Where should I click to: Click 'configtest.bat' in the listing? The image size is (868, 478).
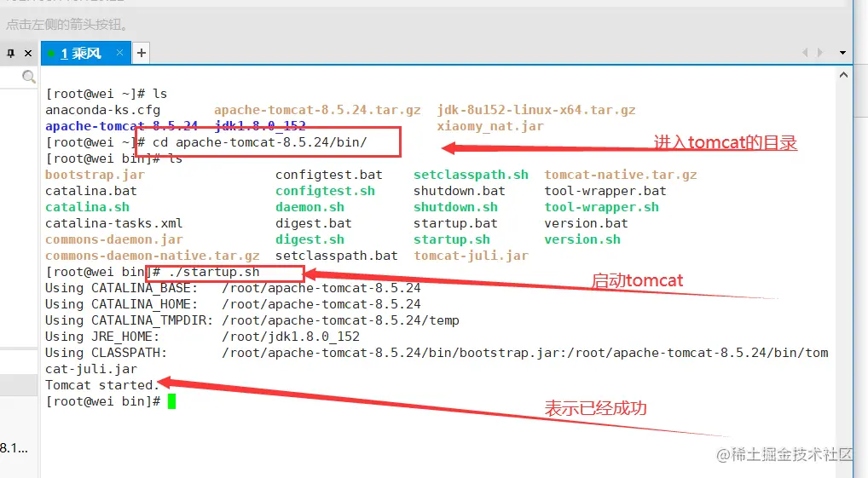(329, 175)
